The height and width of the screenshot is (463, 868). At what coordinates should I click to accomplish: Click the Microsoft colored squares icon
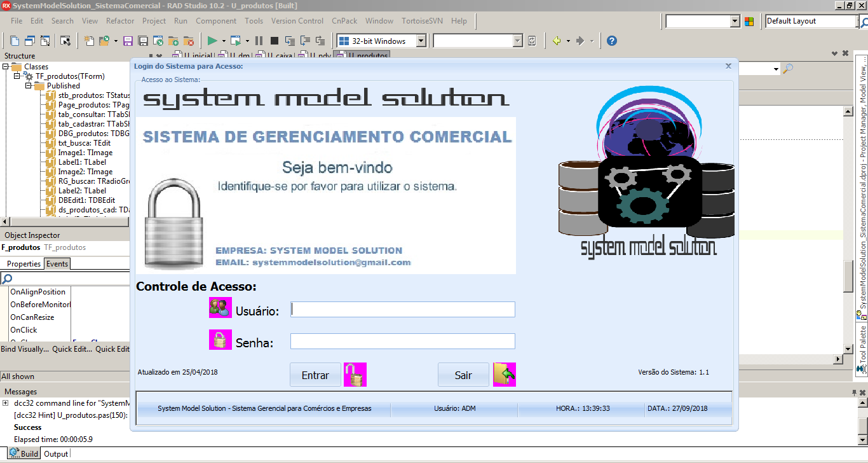pos(749,22)
